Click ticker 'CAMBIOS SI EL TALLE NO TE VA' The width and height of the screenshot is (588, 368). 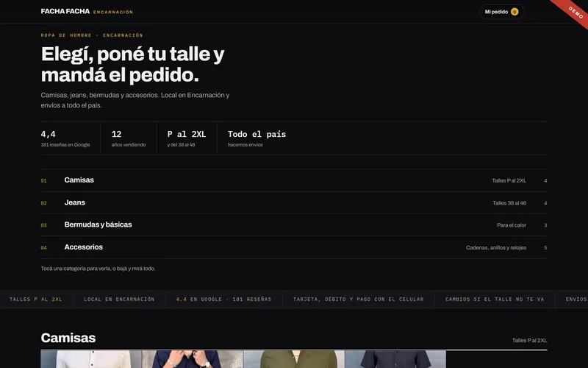click(495, 300)
